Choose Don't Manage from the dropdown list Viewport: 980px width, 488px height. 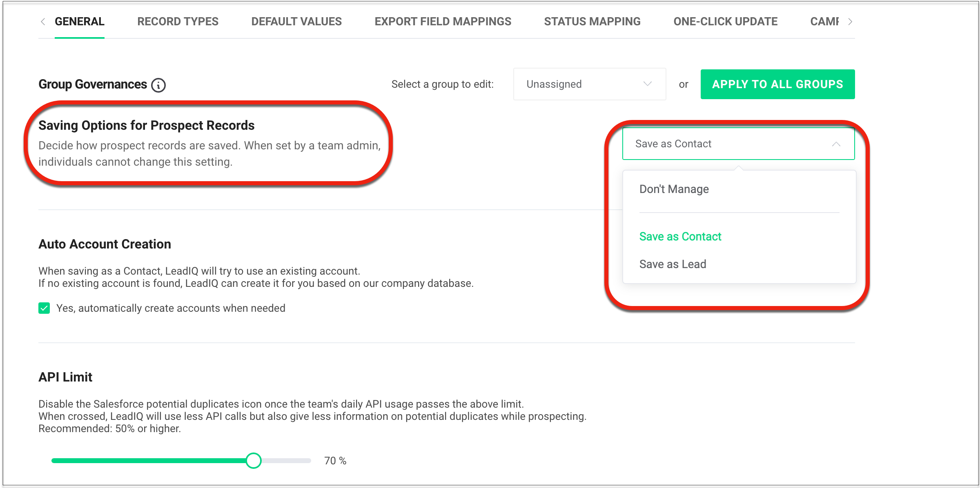[674, 189]
